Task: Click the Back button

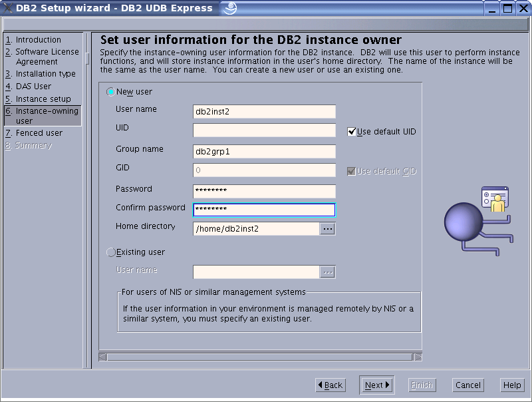Action: coord(331,385)
